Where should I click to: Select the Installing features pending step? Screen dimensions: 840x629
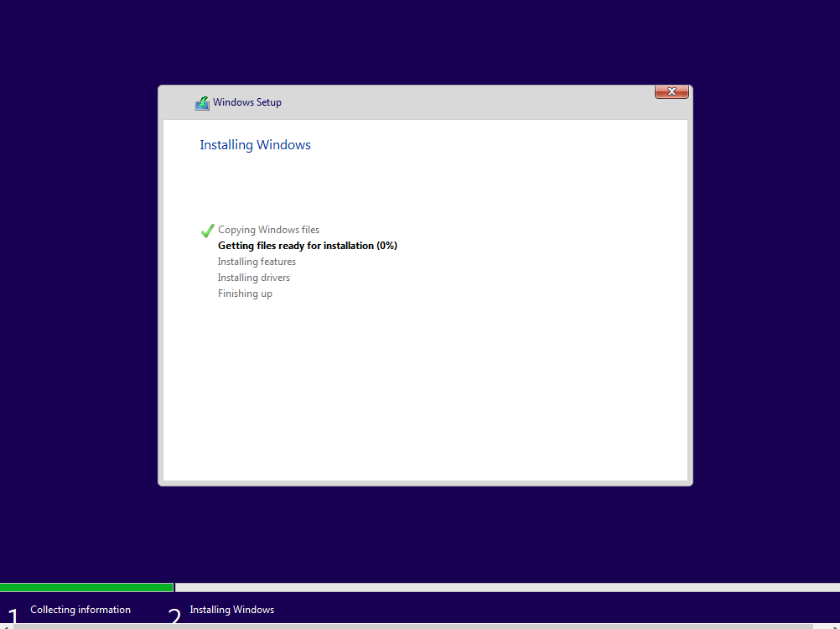(257, 261)
